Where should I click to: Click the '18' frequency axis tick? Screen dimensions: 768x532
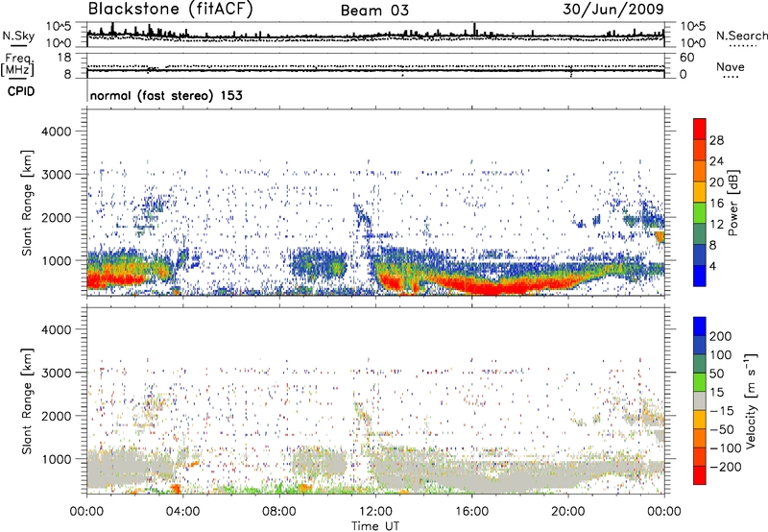pyautogui.click(x=64, y=58)
